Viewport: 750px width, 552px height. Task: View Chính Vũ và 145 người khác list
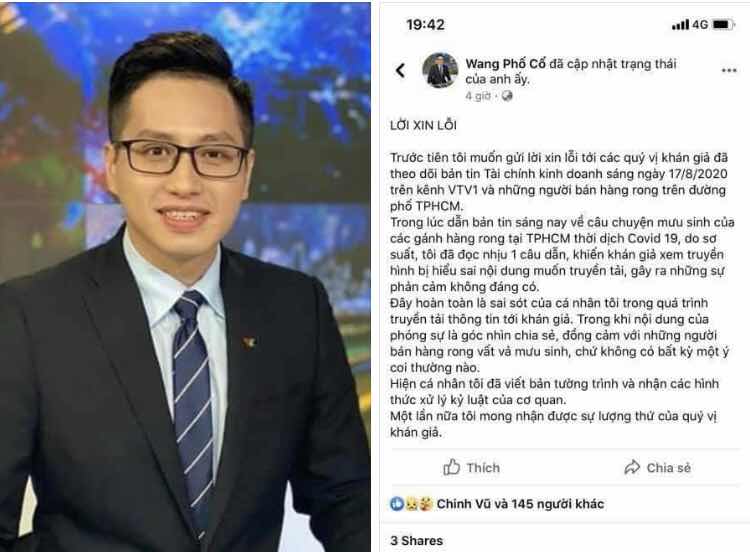tap(520, 504)
